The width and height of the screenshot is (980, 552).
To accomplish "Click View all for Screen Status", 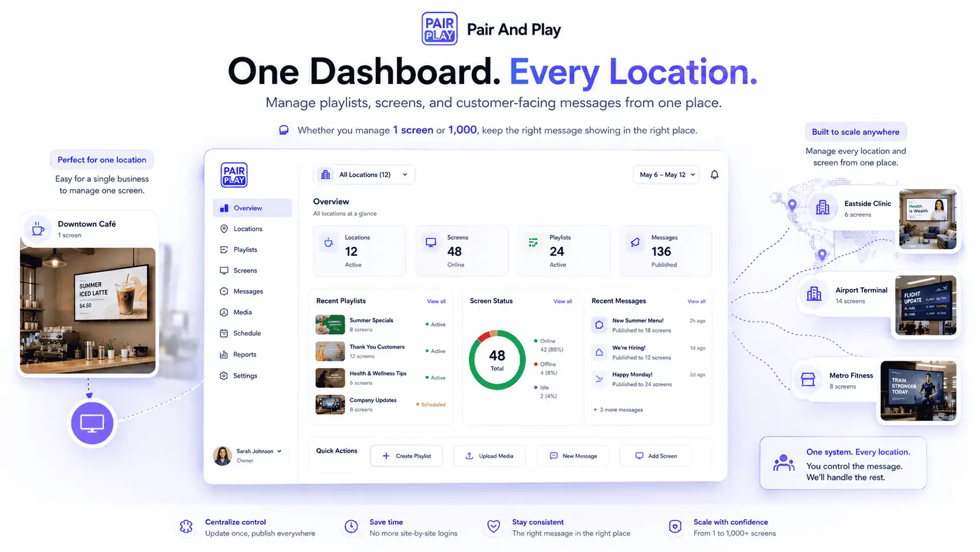I will pos(563,302).
